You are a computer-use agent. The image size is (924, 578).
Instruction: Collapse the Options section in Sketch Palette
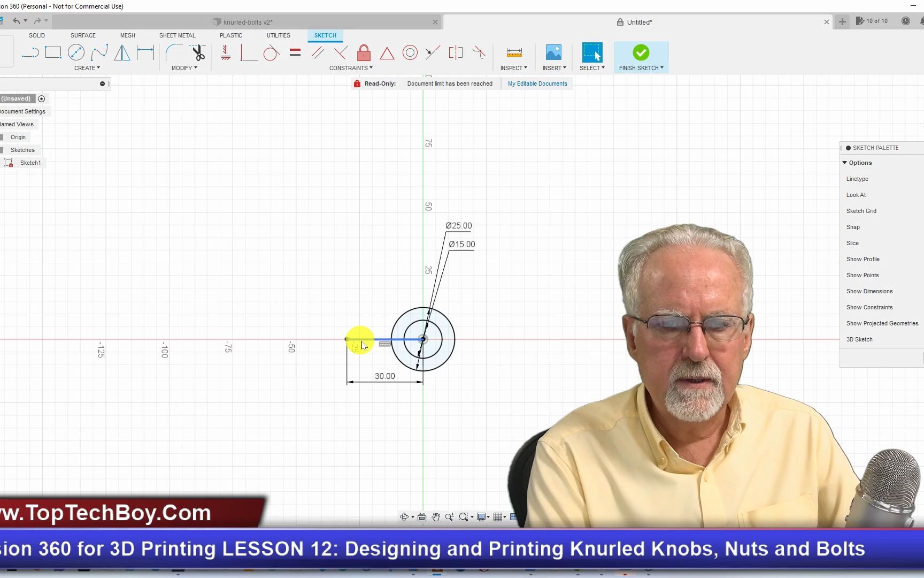(845, 163)
